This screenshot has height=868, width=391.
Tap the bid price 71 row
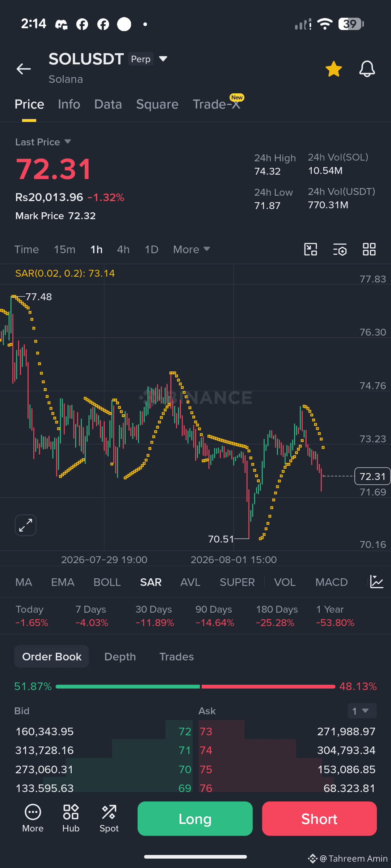[104, 750]
